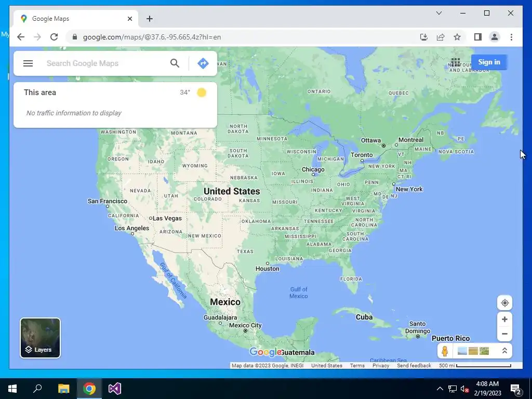This screenshot has height=399, width=532.
Task: Click the Chicago city label
Action: tap(313, 169)
